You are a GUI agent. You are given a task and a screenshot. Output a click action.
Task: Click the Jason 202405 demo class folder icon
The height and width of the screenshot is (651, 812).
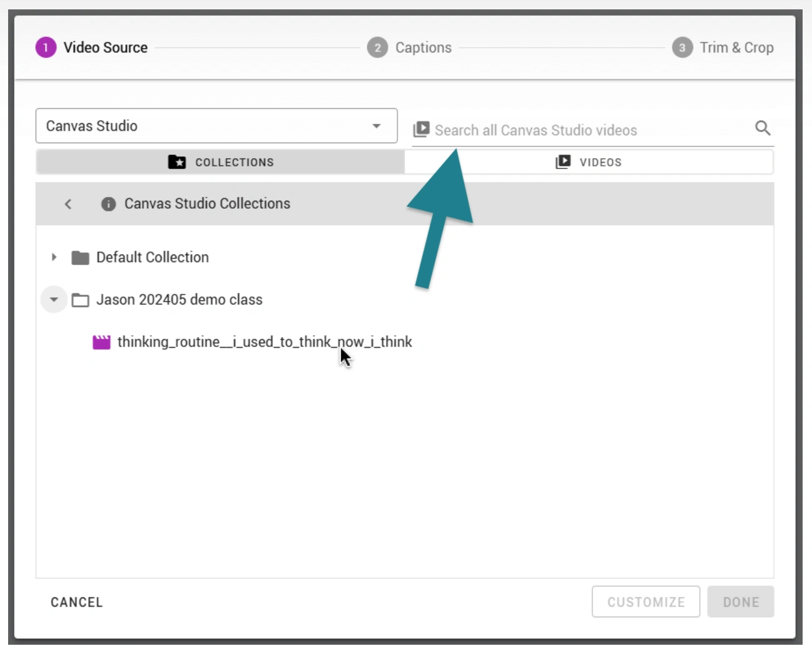tap(80, 300)
